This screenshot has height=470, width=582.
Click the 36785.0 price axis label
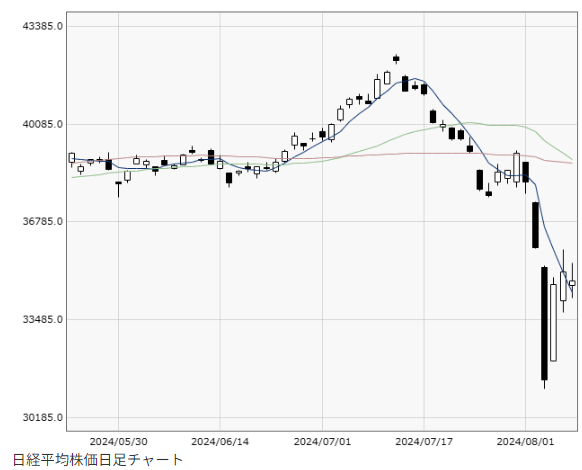point(42,222)
